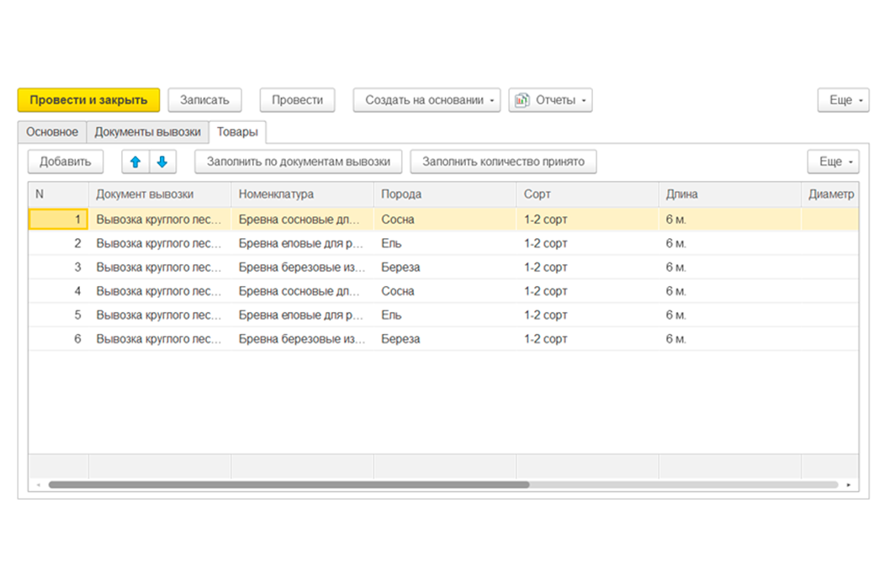Click 'Сосна' cell in row 4
890x588 pixels.
click(445, 291)
